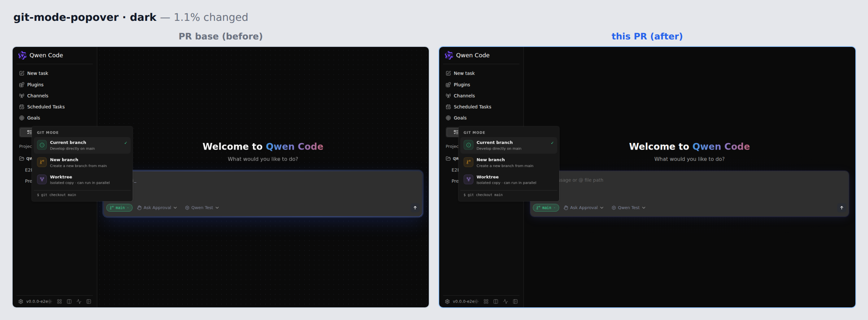This screenshot has height=320, width=868.
Task: Select Current branch git mode in after screenshot
Action: [x=509, y=145]
